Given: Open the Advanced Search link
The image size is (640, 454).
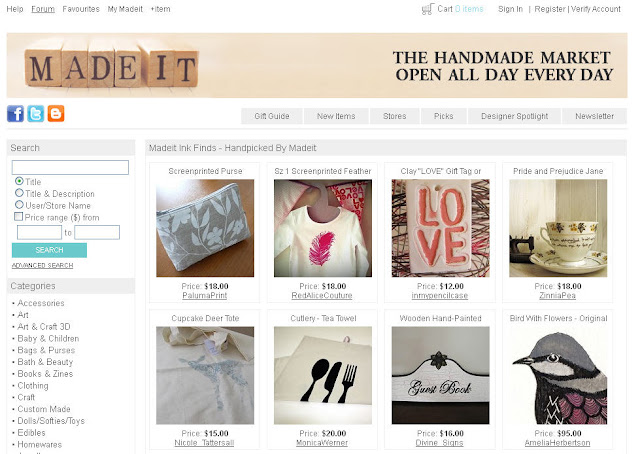Looking at the screenshot, I should click(x=42, y=265).
